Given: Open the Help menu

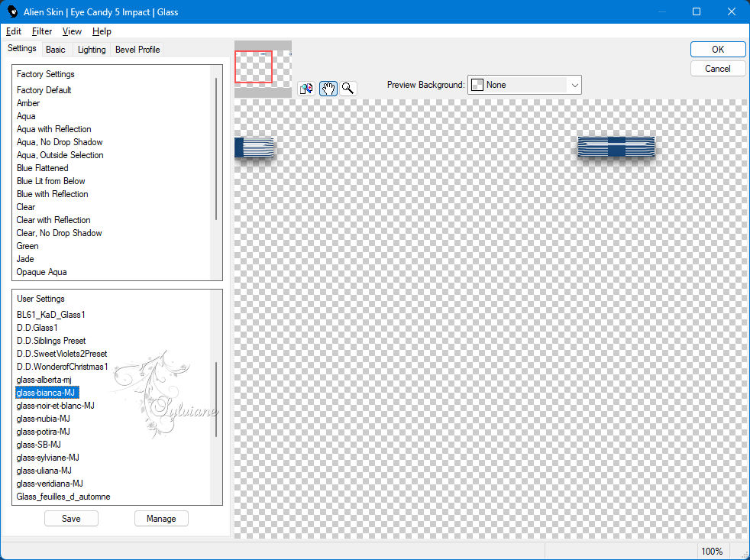Looking at the screenshot, I should 102,31.
